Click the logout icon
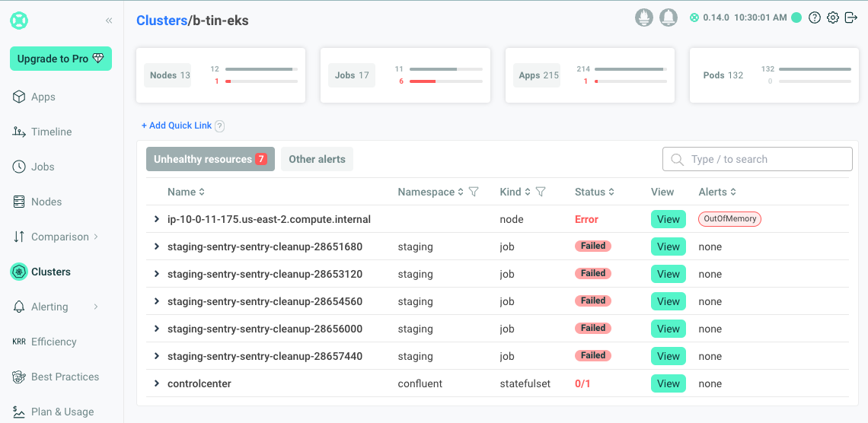Image resolution: width=868 pixels, height=423 pixels. coord(851,17)
